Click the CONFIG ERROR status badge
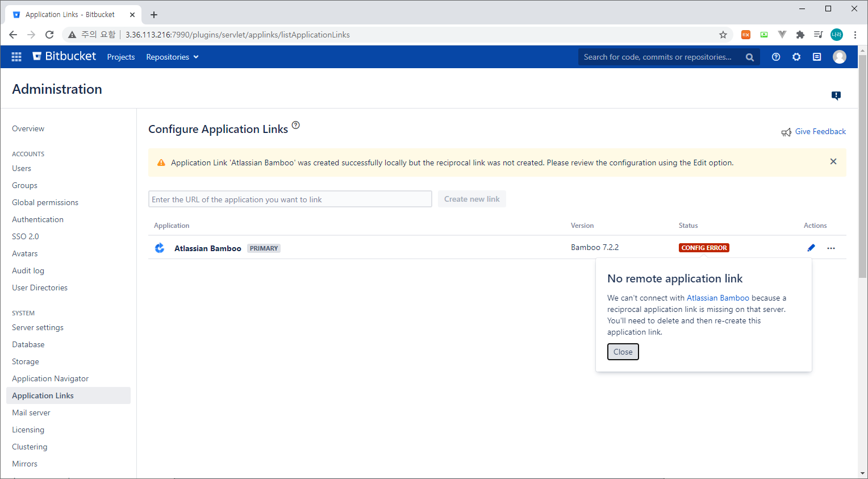868x479 pixels. point(704,248)
